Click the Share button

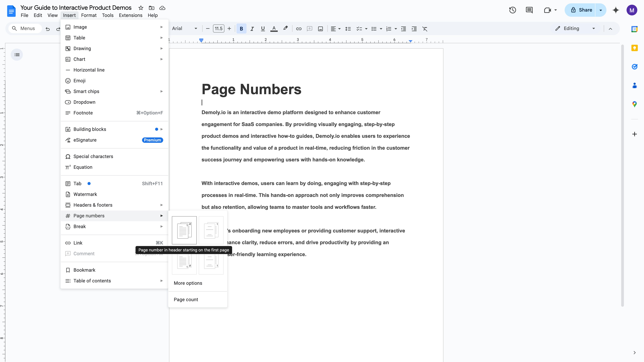pyautogui.click(x=580, y=10)
